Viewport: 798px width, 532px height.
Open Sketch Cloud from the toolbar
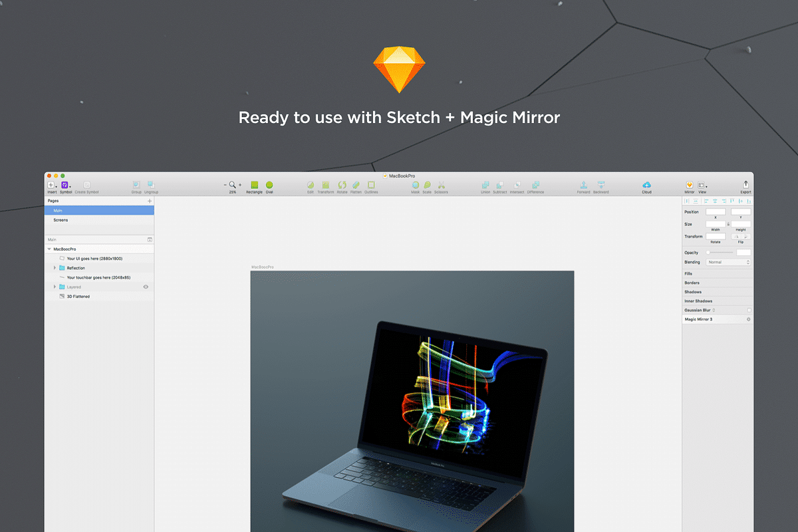click(646, 185)
